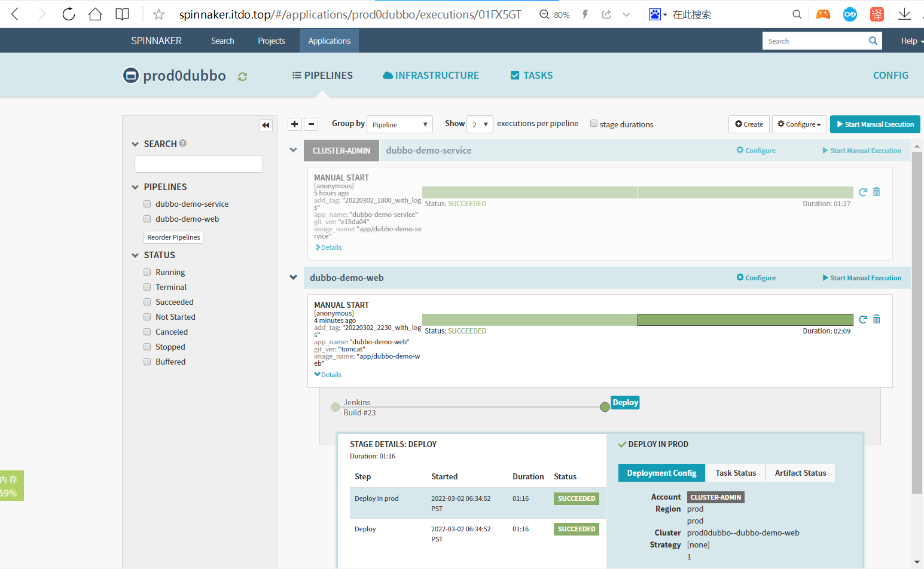This screenshot has height=569, width=924.
Task: Open the red translate extension icon
Action: tap(877, 14)
